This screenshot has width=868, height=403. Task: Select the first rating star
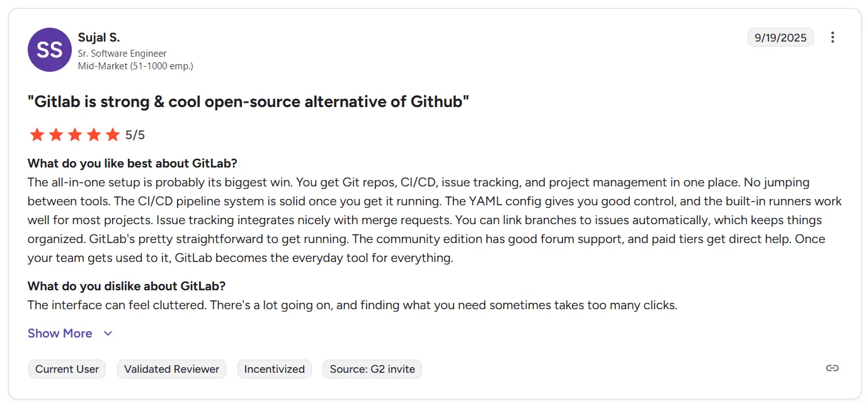(37, 134)
